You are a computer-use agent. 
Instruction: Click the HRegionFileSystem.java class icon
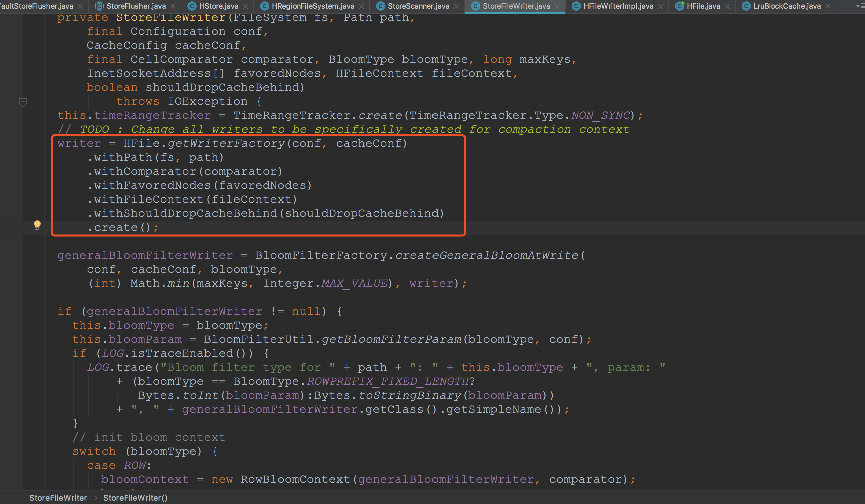(264, 6)
